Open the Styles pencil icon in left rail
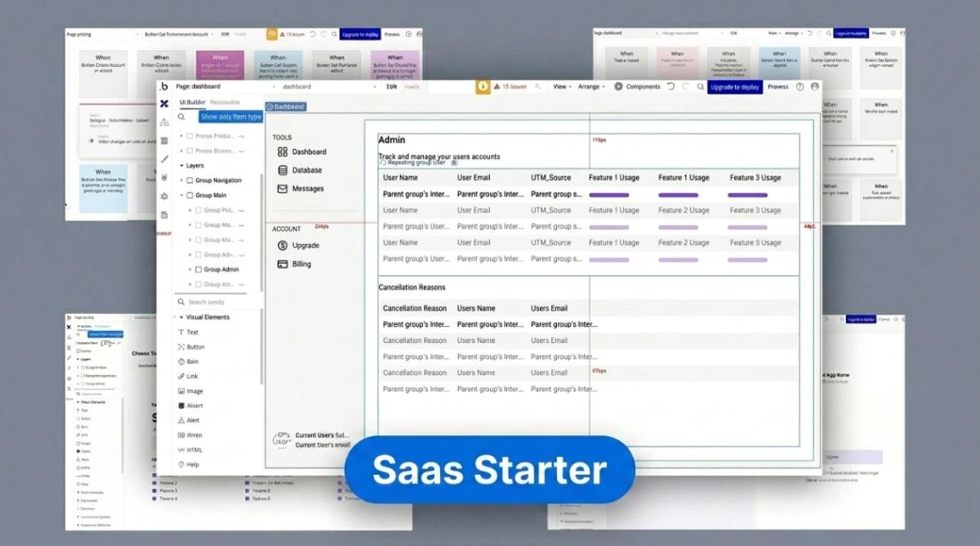This screenshot has height=546, width=980. coord(164,159)
